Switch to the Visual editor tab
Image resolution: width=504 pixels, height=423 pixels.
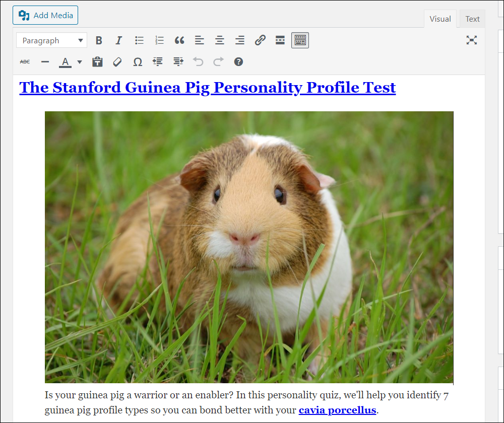[x=440, y=19]
